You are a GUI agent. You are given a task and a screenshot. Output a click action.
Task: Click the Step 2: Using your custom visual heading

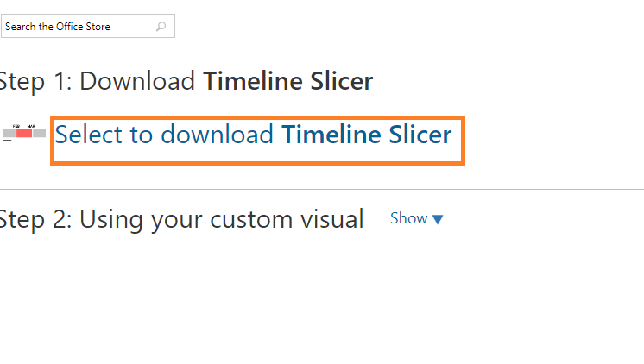(180, 219)
